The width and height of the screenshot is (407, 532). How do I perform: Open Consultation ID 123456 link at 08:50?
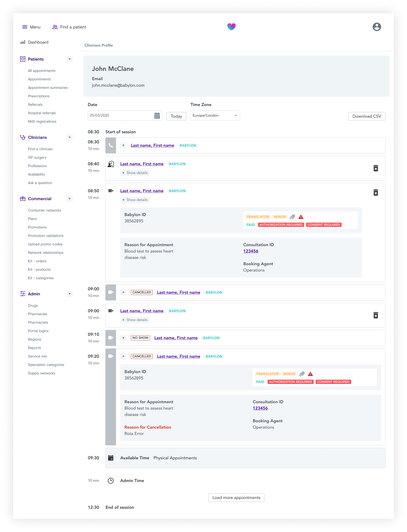click(251, 251)
